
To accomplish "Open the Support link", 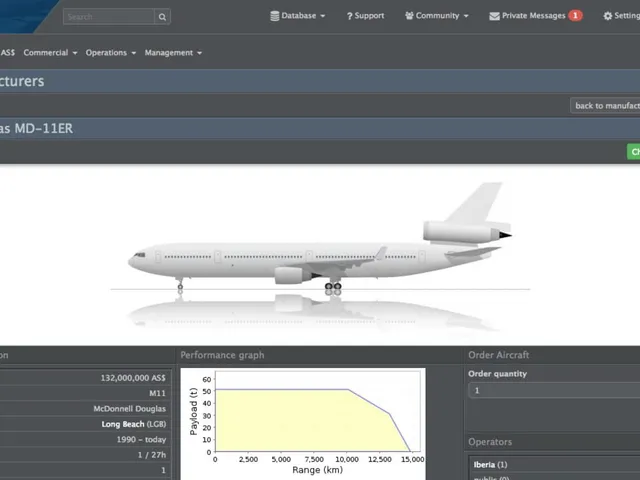I will pos(365,16).
